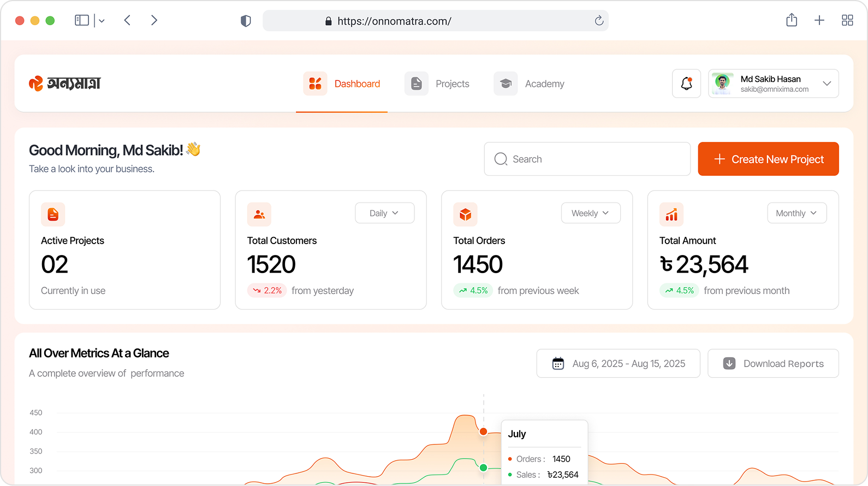Click the search magnifier icon
The width and height of the screenshot is (868, 486).
pyautogui.click(x=501, y=159)
